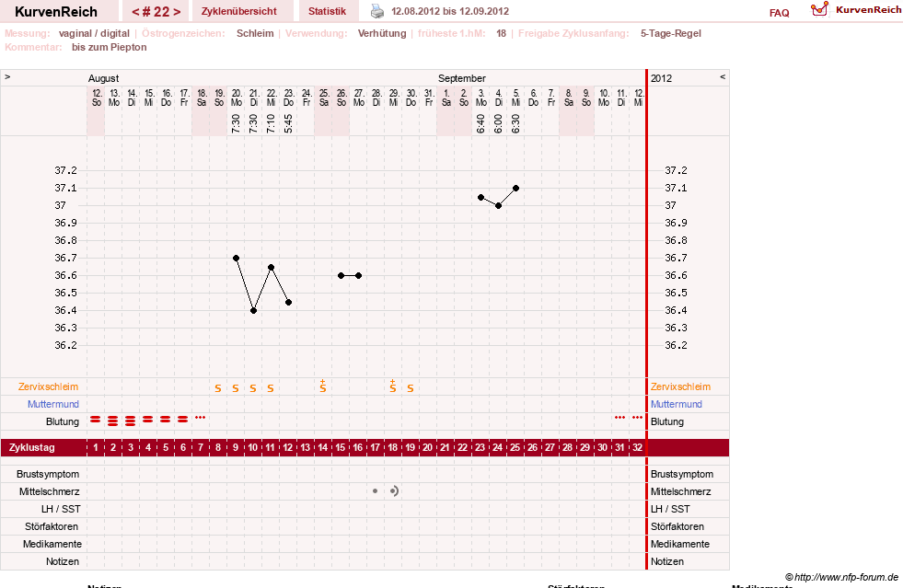Click the Zyklustag header label
This screenshot has width=903, height=588.
[x=32, y=447]
